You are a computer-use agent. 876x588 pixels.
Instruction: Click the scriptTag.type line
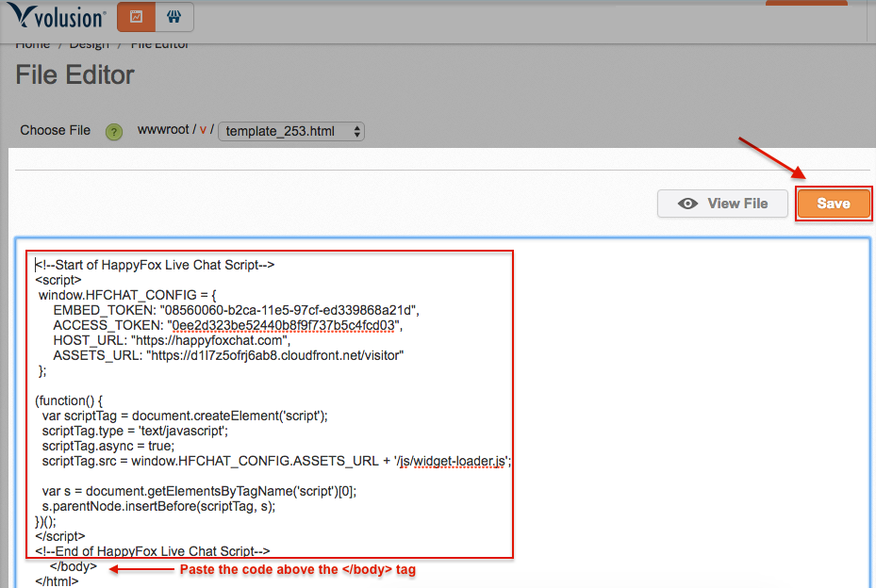coord(135,431)
